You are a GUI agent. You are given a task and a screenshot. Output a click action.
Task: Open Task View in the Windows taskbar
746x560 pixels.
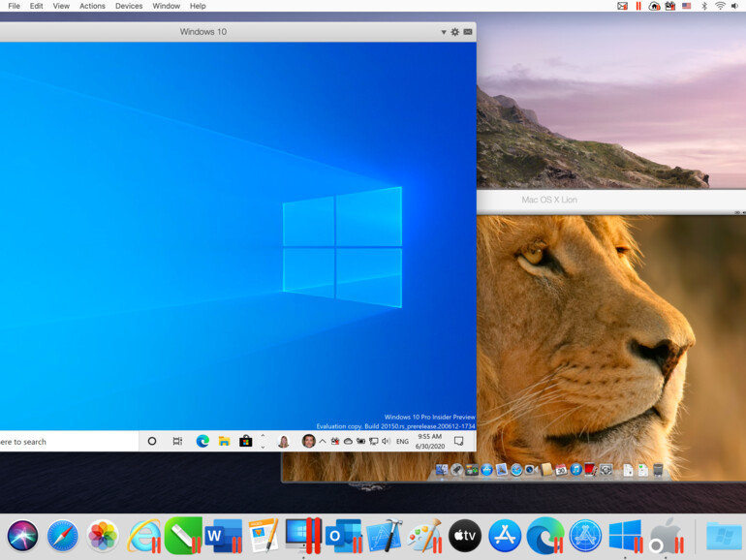click(177, 441)
